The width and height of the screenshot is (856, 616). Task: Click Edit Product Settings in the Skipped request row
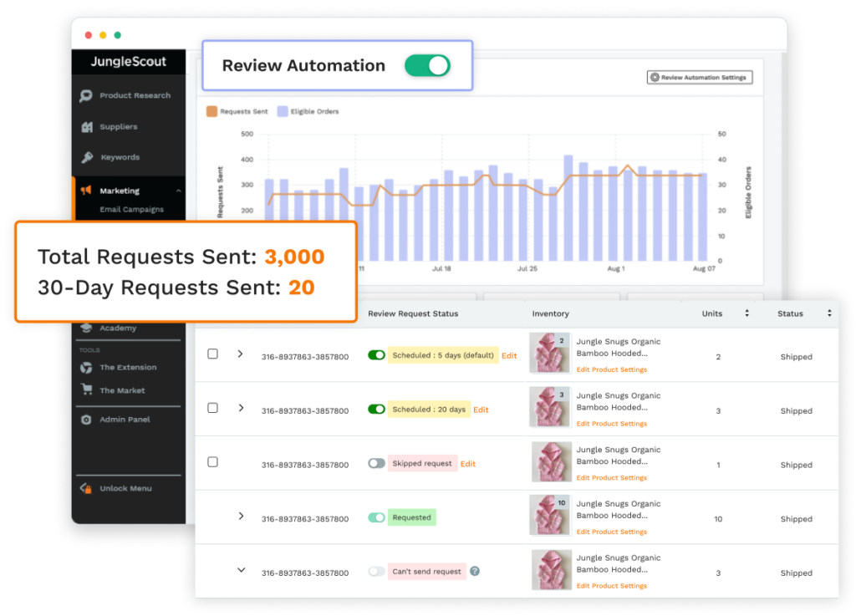[611, 478]
